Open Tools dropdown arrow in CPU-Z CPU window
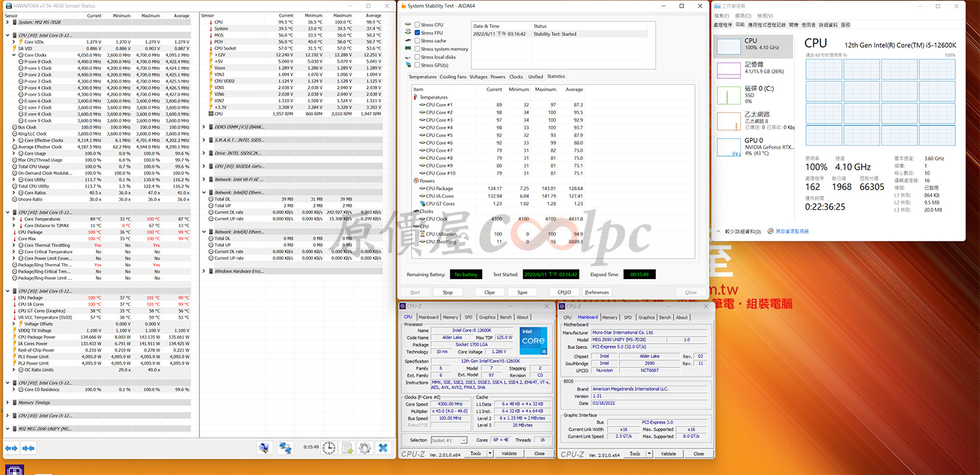Viewport: 980px width, 475px height. point(489,453)
